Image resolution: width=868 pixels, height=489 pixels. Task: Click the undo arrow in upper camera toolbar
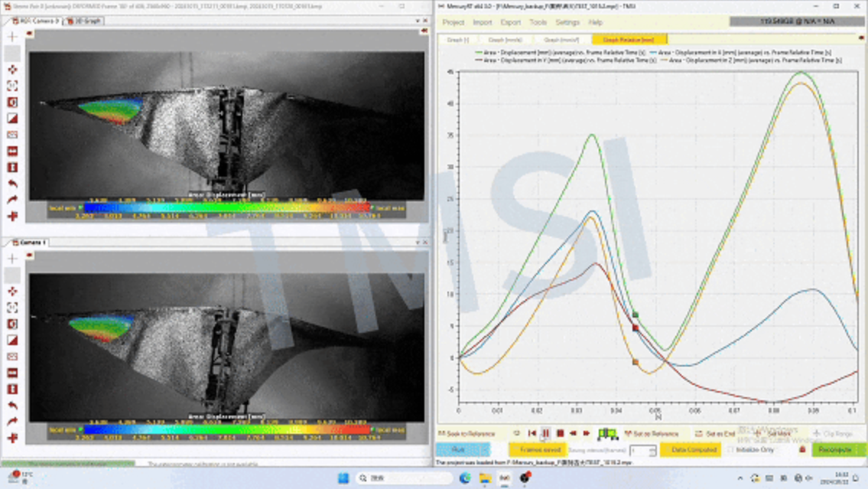(12, 184)
